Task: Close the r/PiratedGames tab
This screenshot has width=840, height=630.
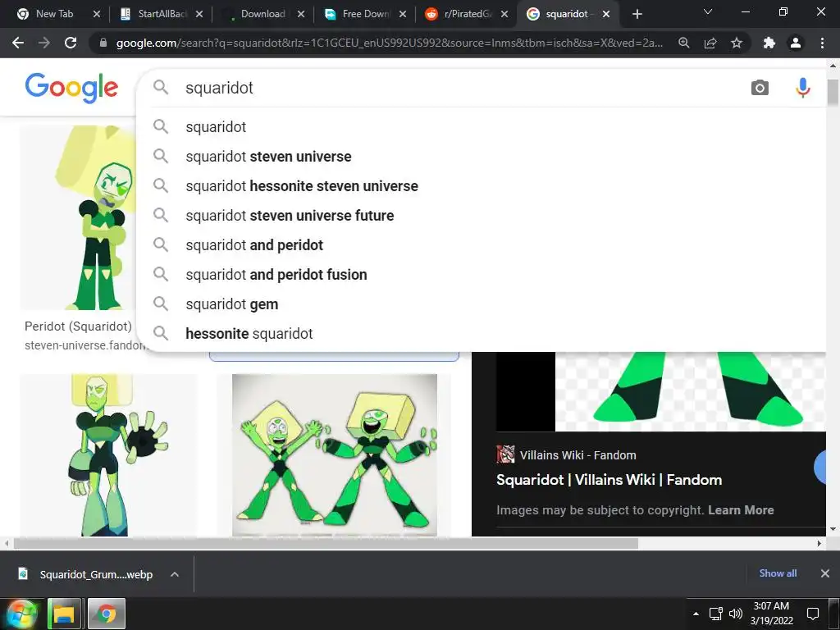Action: [504, 14]
